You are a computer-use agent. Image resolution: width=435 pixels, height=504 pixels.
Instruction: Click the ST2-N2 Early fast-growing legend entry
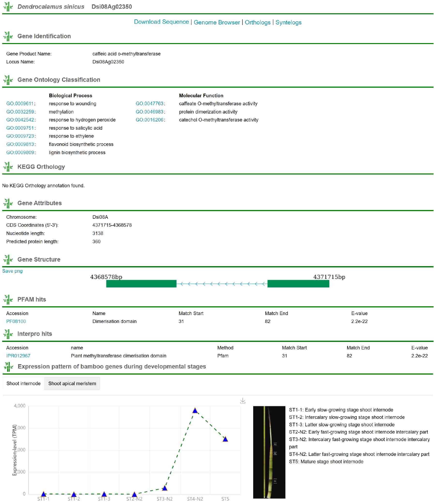(358, 432)
